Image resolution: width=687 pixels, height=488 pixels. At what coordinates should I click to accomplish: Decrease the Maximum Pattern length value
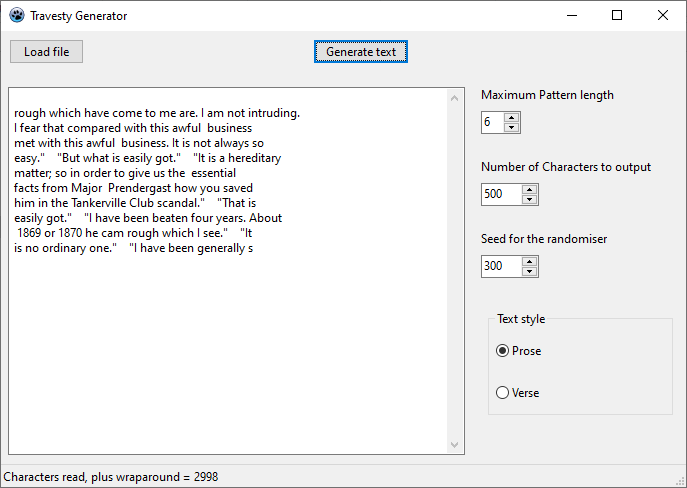(x=511, y=127)
